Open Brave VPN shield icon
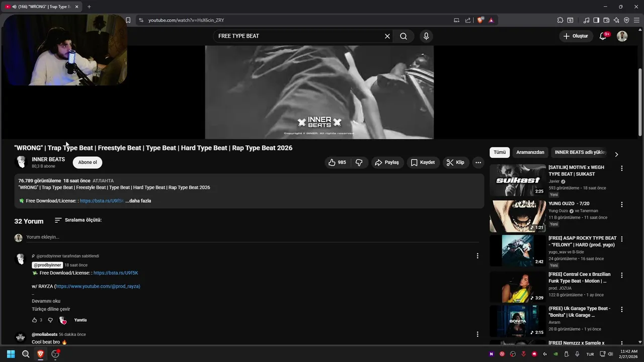 point(626,20)
